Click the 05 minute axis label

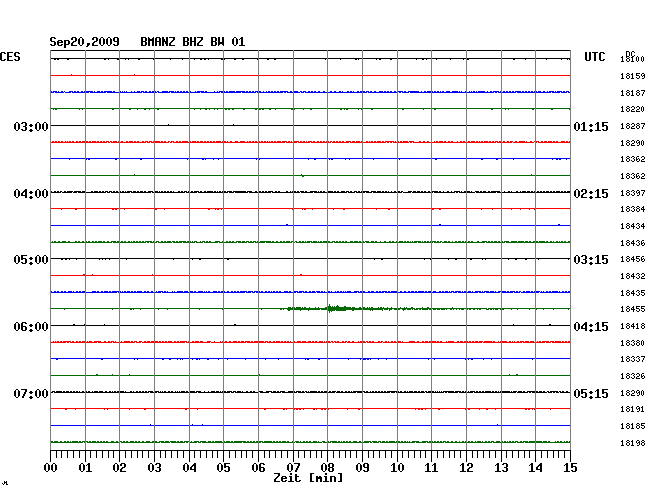click(223, 468)
